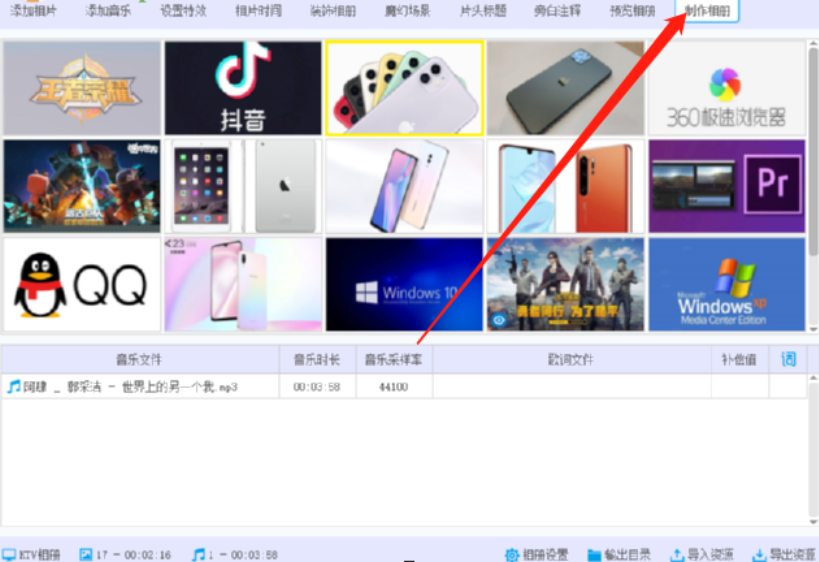819x562 pixels.
Task: Click the KTV相册 monitor icon
Action: [x=9, y=555]
